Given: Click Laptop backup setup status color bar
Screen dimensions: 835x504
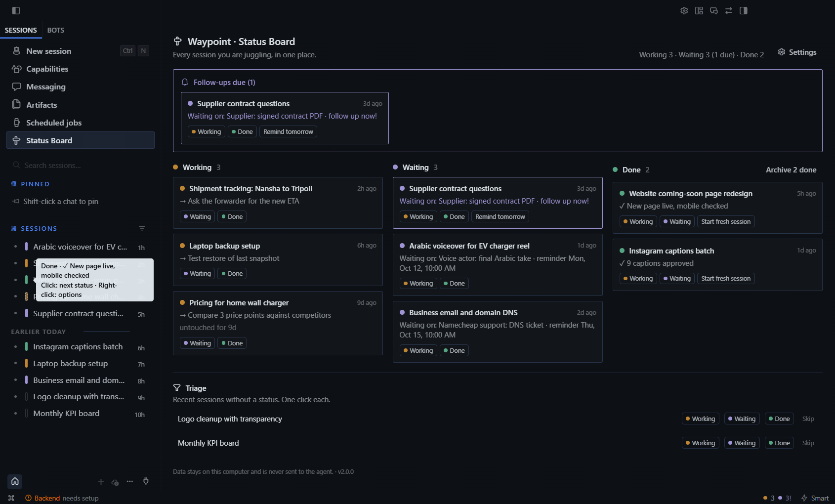Looking at the screenshot, I should (26, 364).
